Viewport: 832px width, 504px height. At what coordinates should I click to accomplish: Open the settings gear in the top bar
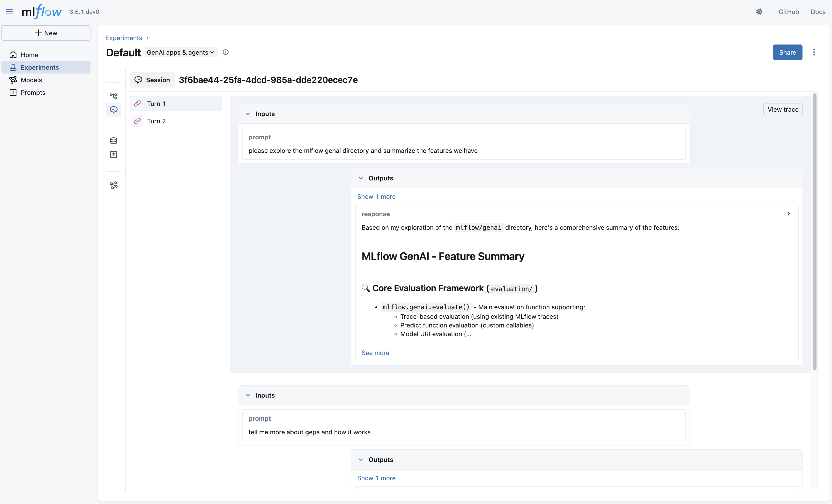[x=759, y=11]
